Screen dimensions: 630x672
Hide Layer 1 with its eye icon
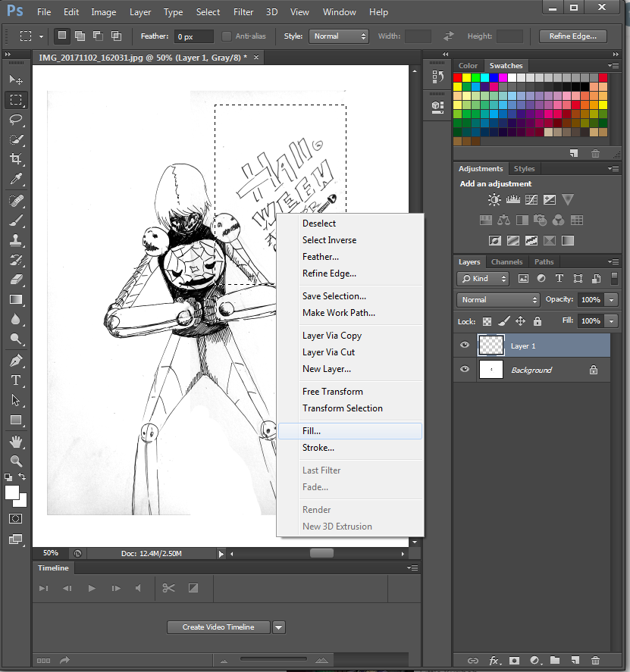point(465,345)
